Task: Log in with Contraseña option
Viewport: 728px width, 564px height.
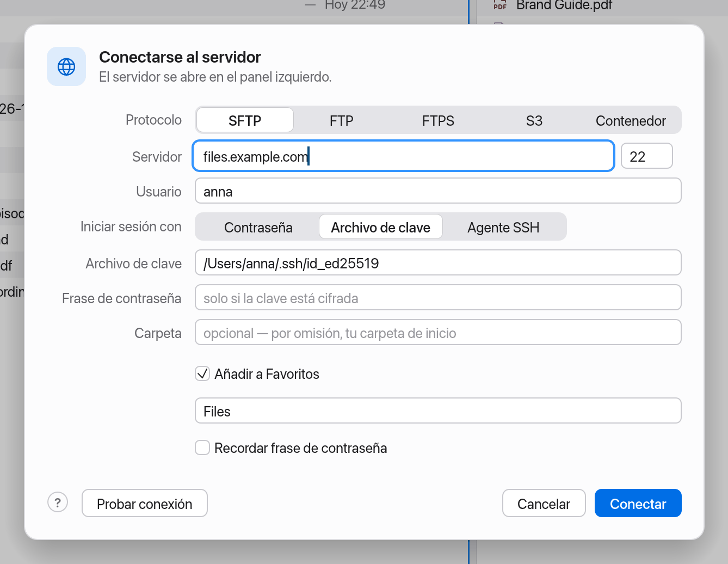Action: [x=258, y=227]
